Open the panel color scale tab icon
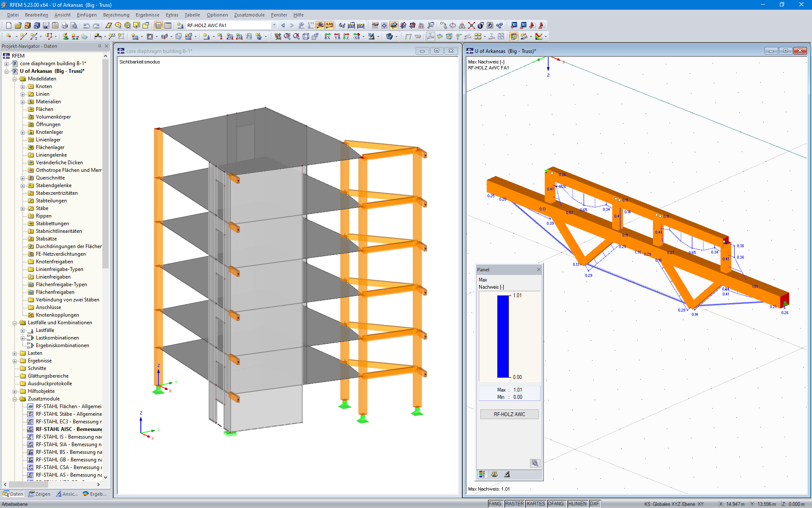812x508 pixels. [482, 475]
